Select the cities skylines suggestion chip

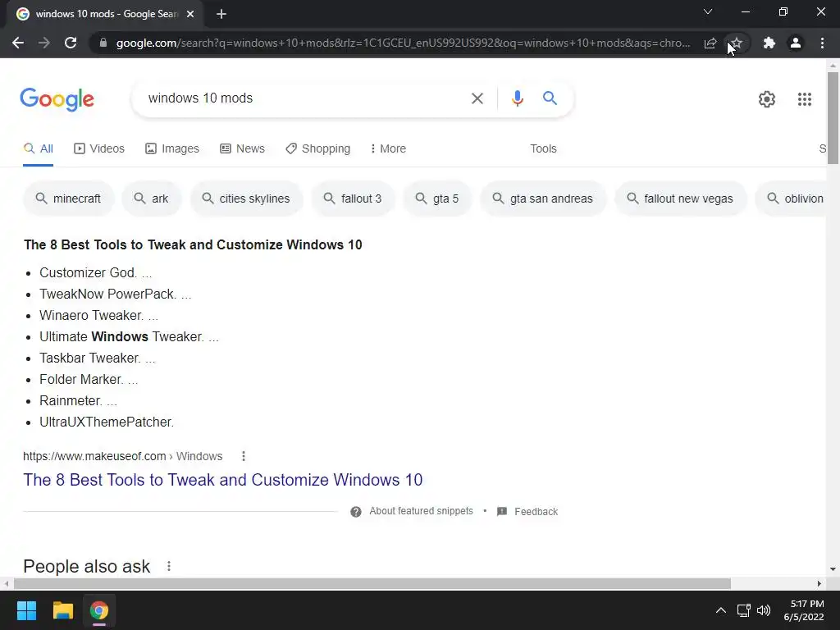point(246,199)
